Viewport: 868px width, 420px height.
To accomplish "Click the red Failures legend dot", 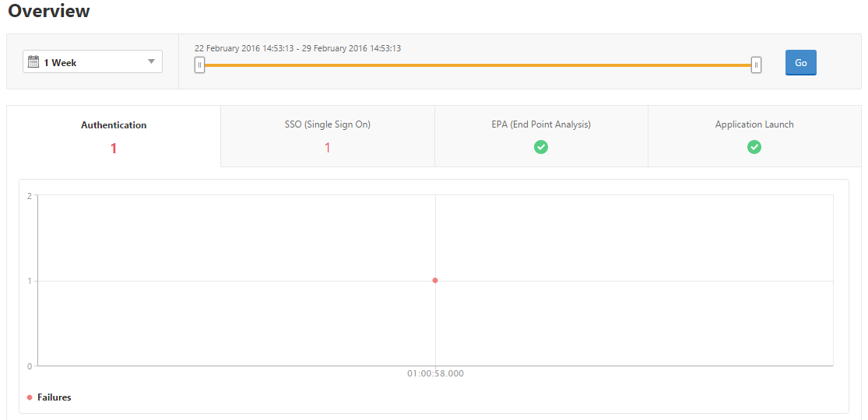I will (x=30, y=397).
